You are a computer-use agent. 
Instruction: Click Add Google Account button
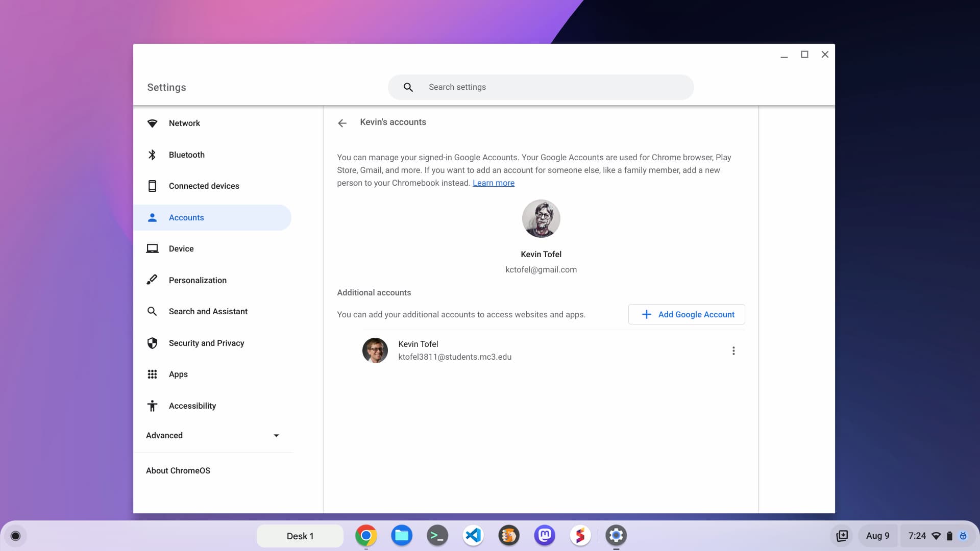tap(687, 314)
